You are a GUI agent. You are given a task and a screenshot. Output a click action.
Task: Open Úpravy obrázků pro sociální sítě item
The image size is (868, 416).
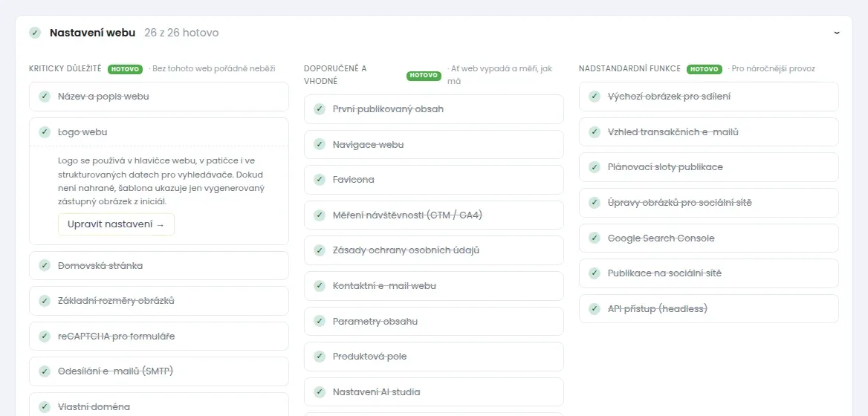708,203
